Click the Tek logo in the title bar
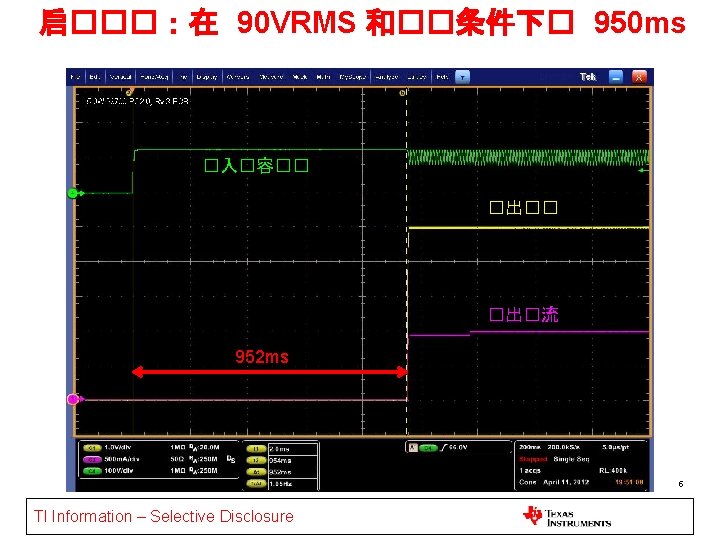The height and width of the screenshot is (540, 720). click(588, 77)
